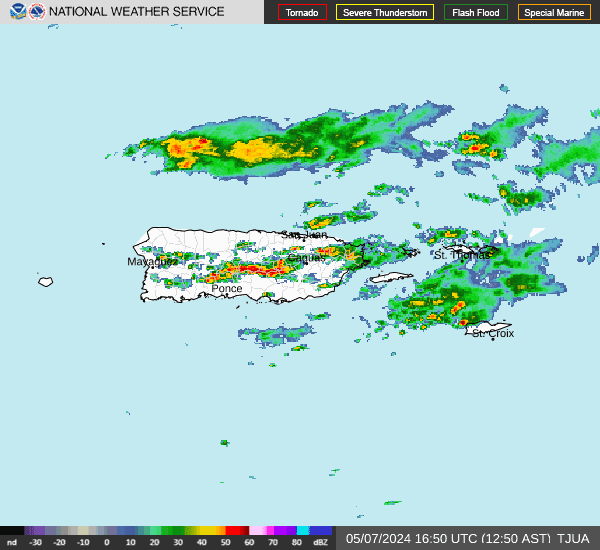This screenshot has height=550, width=600.
Task: Click the Ponce city label
Action: pos(227,289)
